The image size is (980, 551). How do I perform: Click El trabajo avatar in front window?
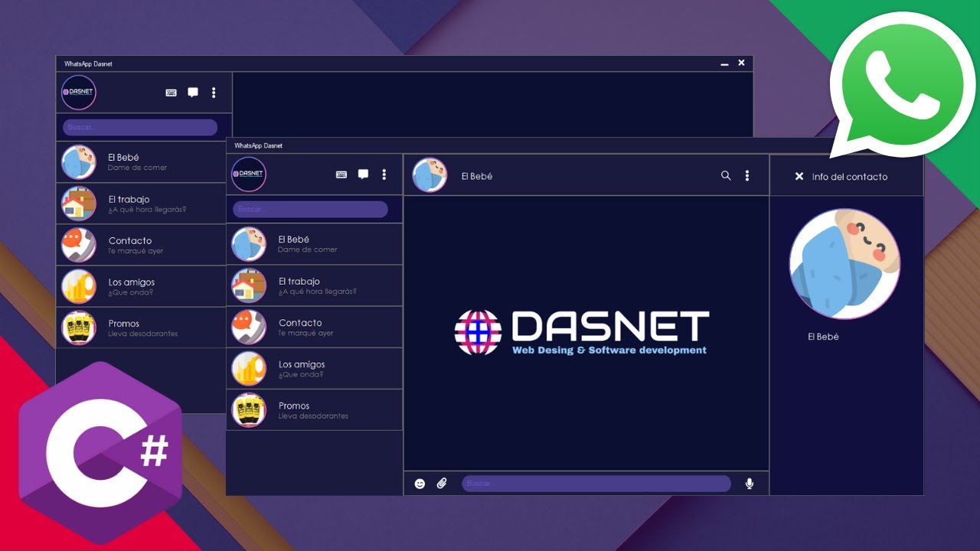249,285
